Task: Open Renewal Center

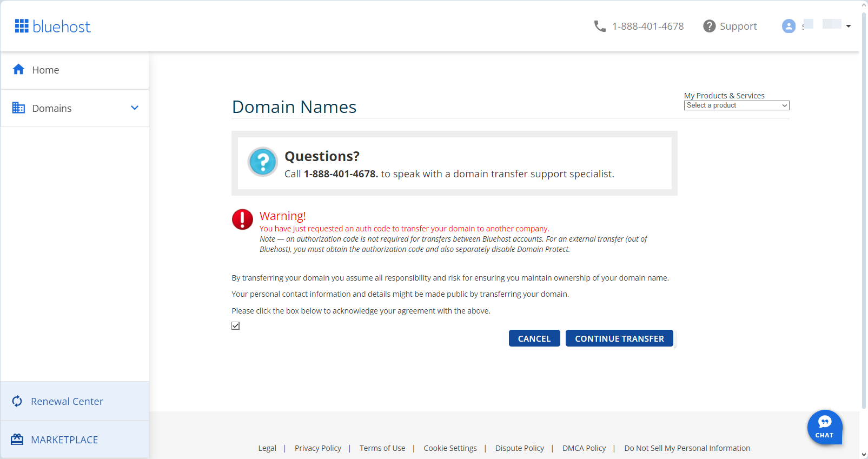Action: [75, 401]
